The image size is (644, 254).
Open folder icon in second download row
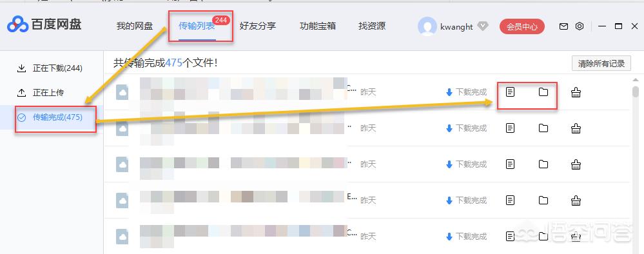543,128
